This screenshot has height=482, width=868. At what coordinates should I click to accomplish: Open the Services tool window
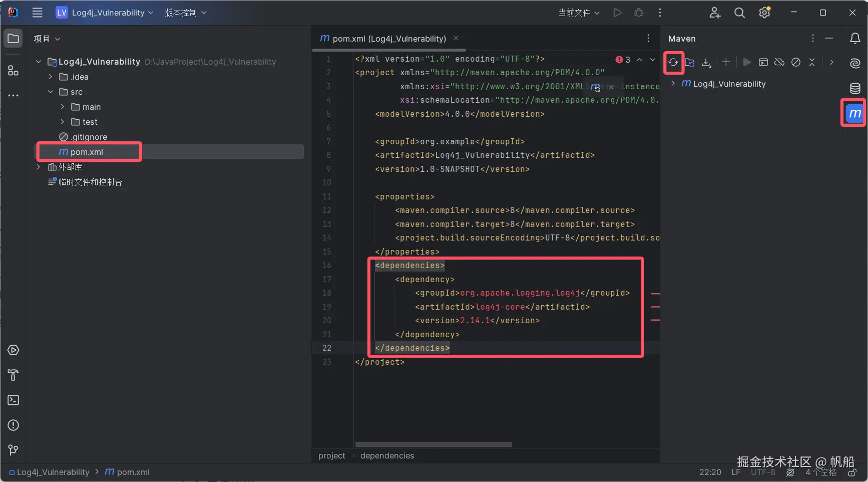pos(14,350)
